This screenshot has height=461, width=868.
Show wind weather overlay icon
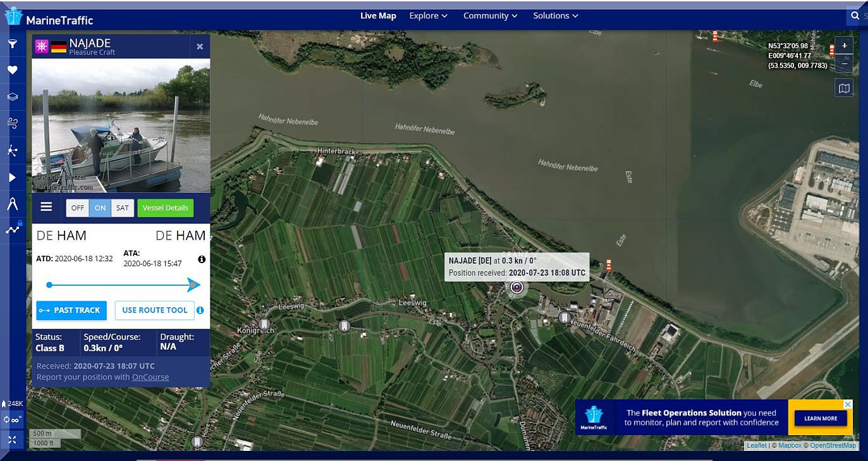coord(12,123)
